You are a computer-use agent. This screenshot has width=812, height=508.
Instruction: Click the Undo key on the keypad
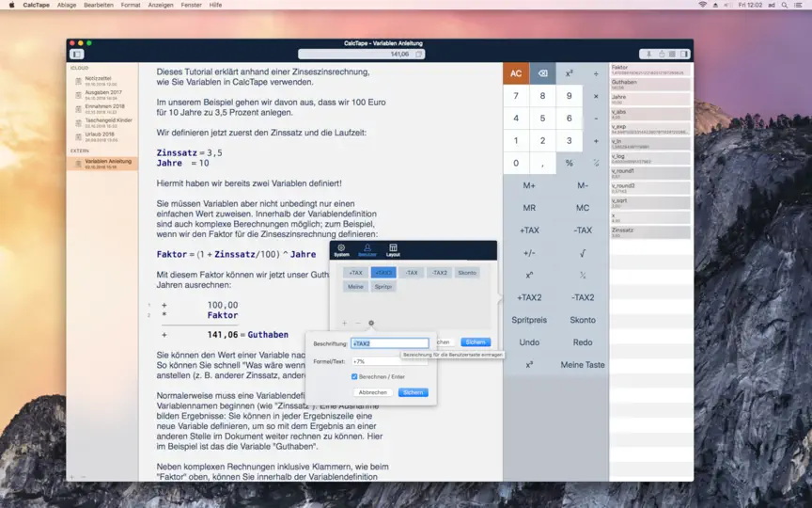pyautogui.click(x=529, y=342)
